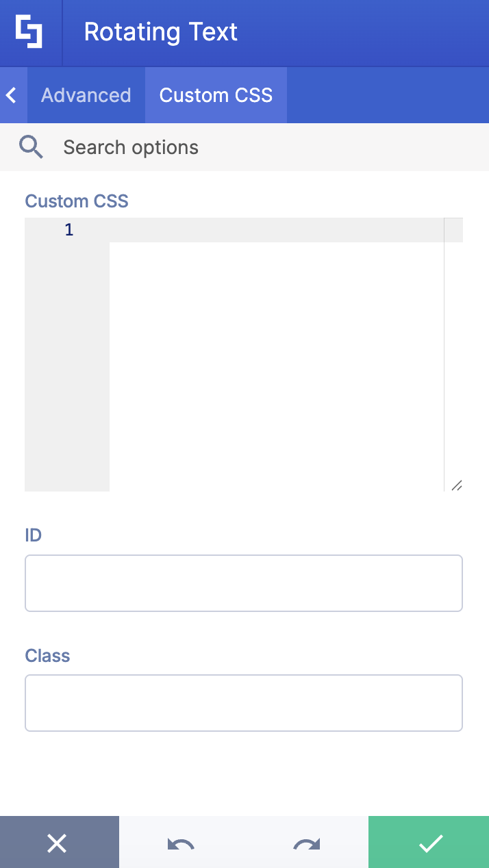Click the editor vertical scrollbar area

pyautogui.click(x=453, y=342)
